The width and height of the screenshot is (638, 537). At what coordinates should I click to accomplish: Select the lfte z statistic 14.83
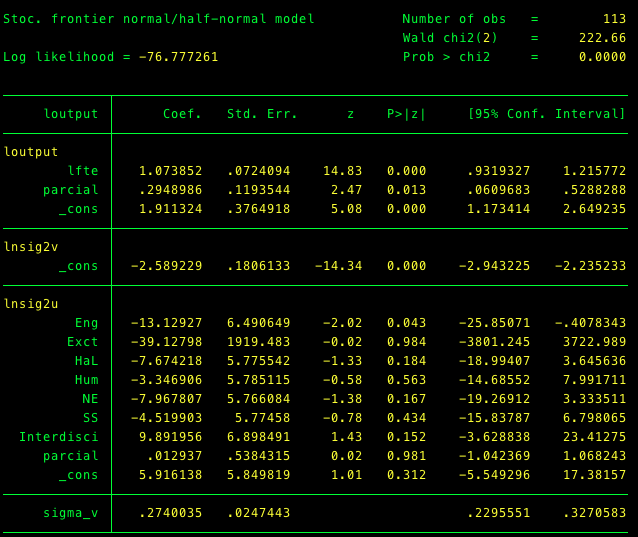pyautogui.click(x=342, y=171)
